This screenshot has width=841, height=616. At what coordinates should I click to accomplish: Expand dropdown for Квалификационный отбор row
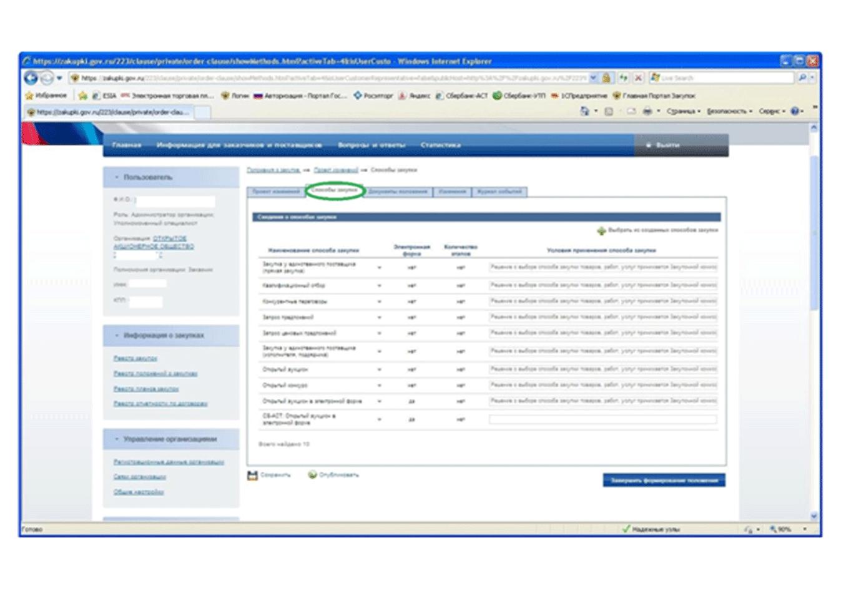coord(379,286)
